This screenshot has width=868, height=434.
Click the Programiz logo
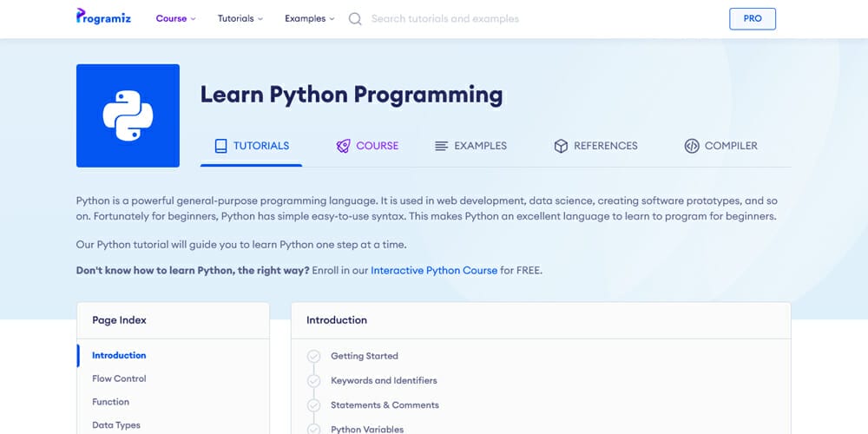pos(103,16)
